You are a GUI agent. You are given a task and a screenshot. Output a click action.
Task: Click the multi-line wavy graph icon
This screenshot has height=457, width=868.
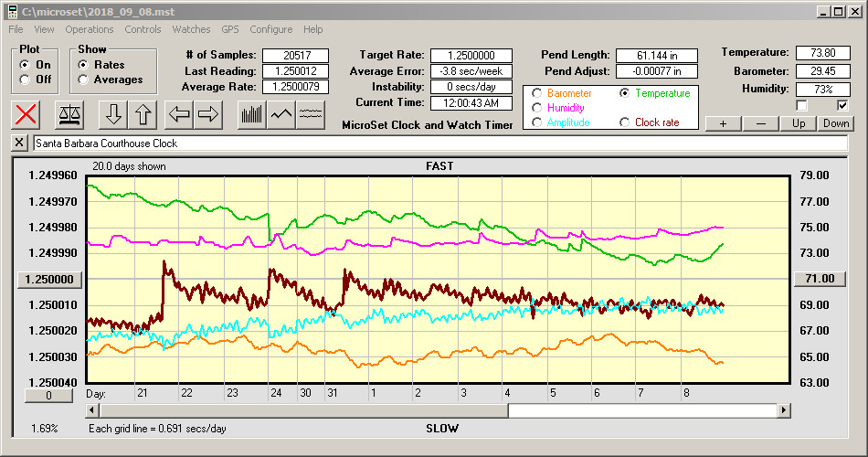[311, 114]
